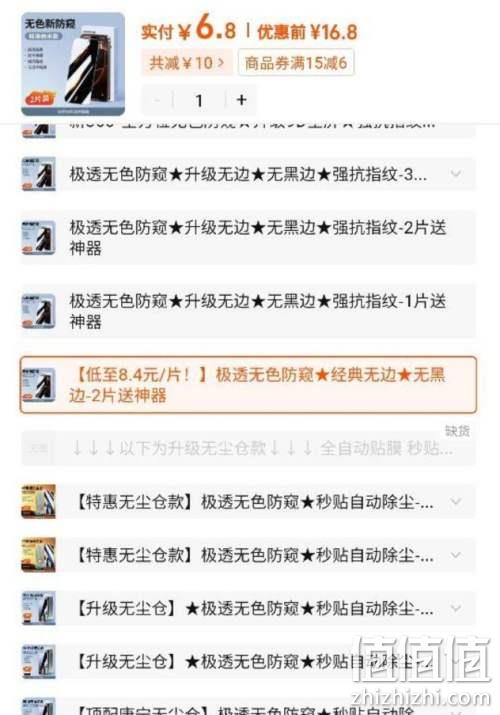
Task: Tap the 商品券满15减6 coupon tag
Action: 296,63
